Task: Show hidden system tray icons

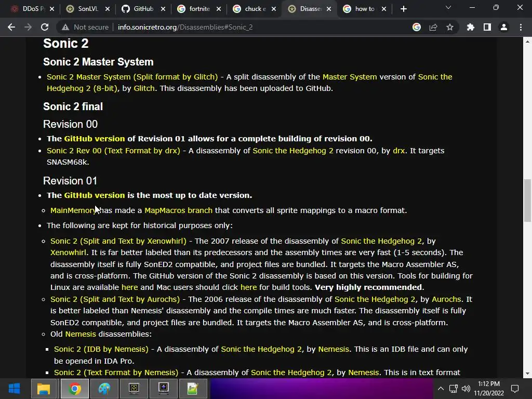Action: point(441,389)
